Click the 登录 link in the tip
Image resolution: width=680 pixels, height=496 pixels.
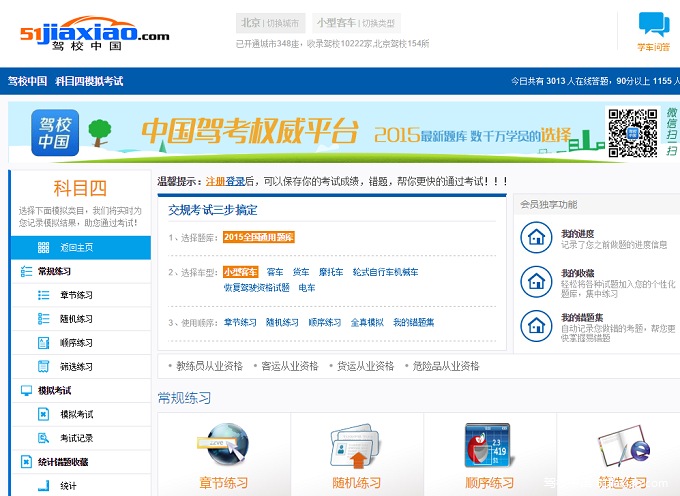[x=235, y=181]
